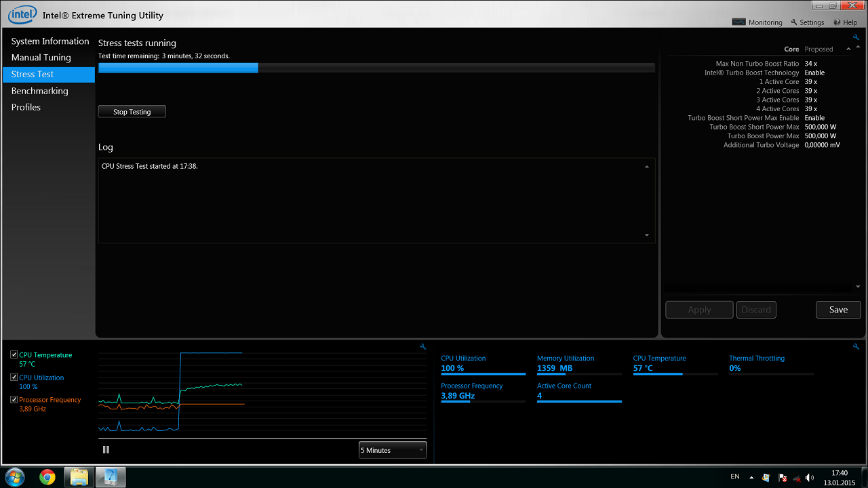Click the 'Core' section header
The width and height of the screenshot is (868, 488).
(791, 49)
